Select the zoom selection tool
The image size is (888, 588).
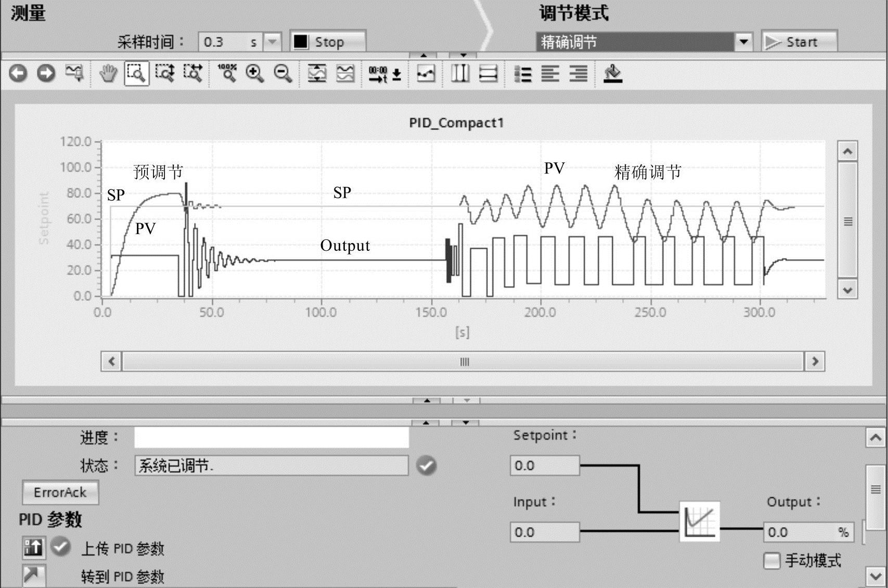coord(136,73)
